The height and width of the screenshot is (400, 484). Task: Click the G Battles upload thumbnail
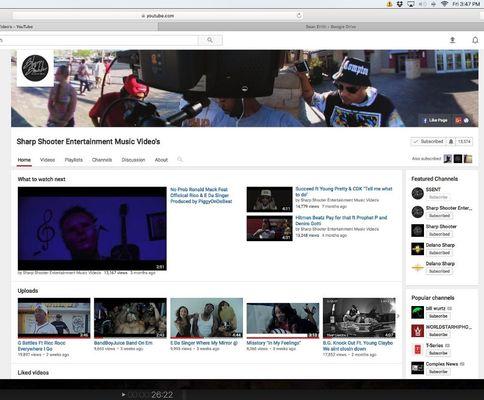point(54,318)
